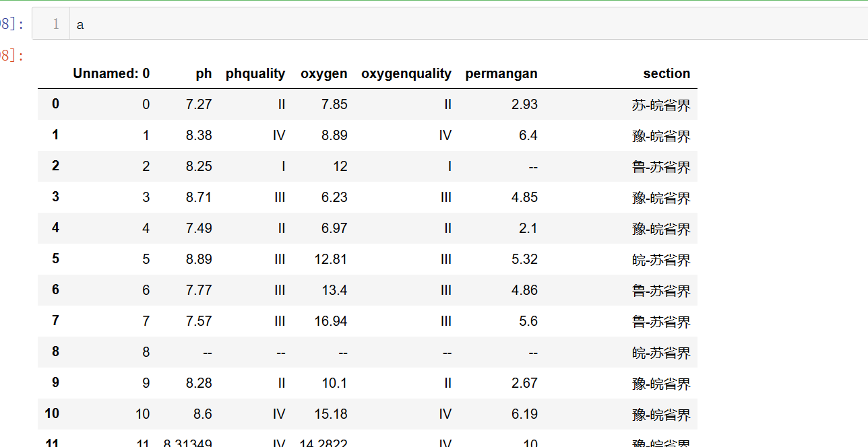Click the ph value 7.27
The height and width of the screenshot is (447, 868).
[199, 104]
